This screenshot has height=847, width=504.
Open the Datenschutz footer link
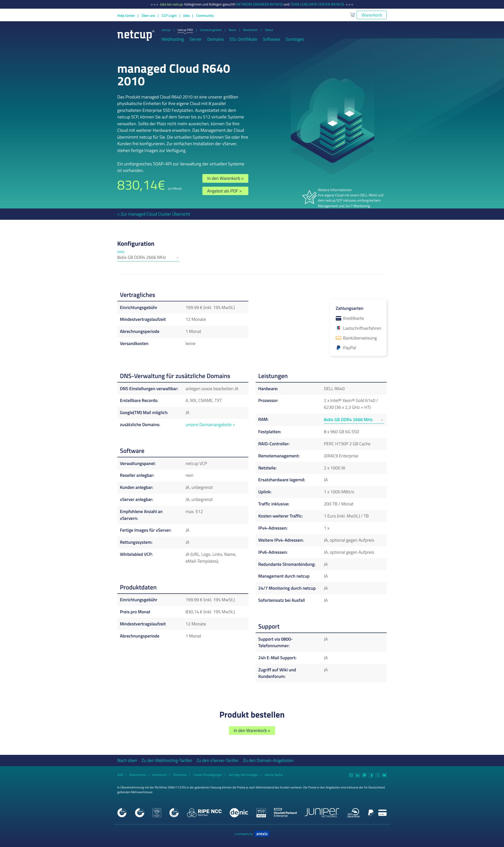click(137, 775)
